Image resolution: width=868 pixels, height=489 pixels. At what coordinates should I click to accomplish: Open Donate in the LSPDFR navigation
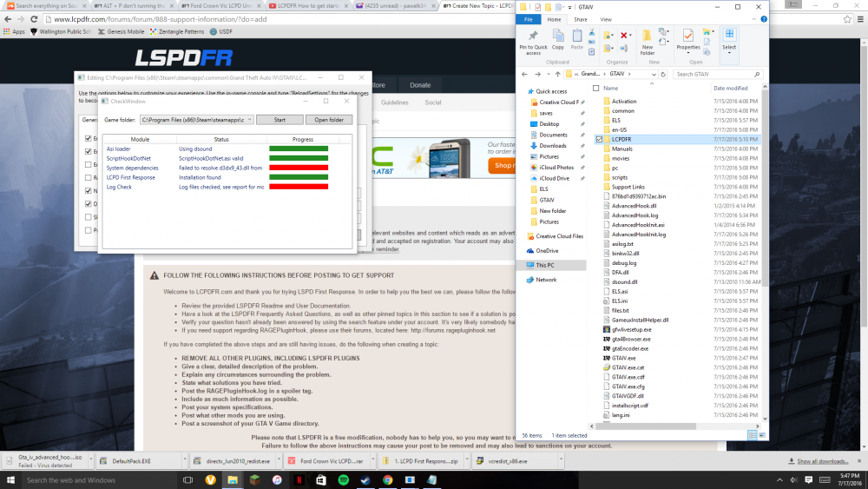coord(420,85)
